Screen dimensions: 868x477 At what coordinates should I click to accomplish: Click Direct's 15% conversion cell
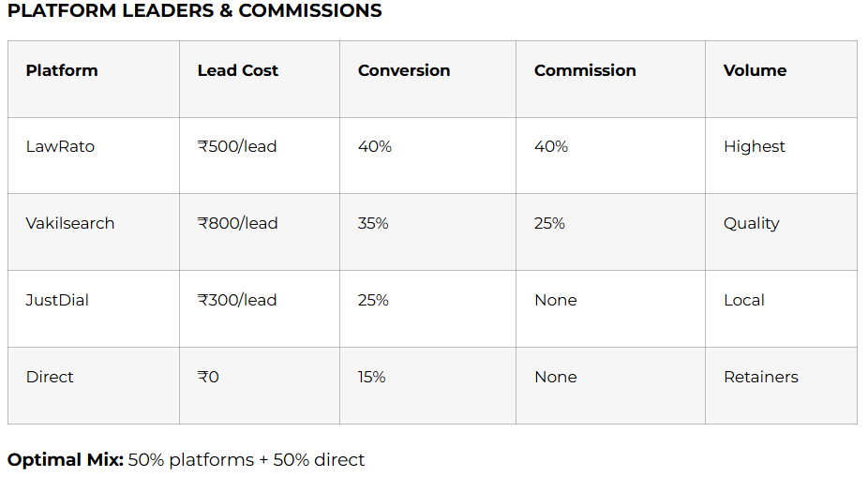[x=372, y=377]
